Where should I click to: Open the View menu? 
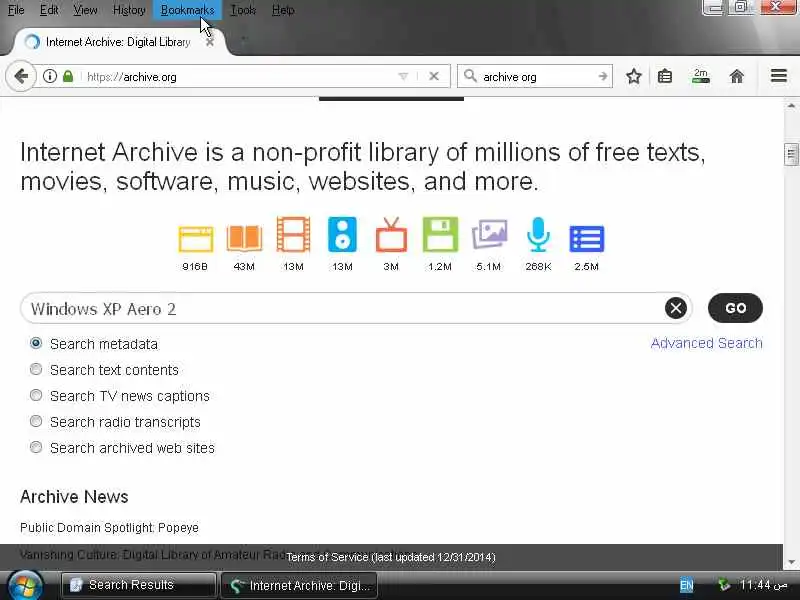85,10
